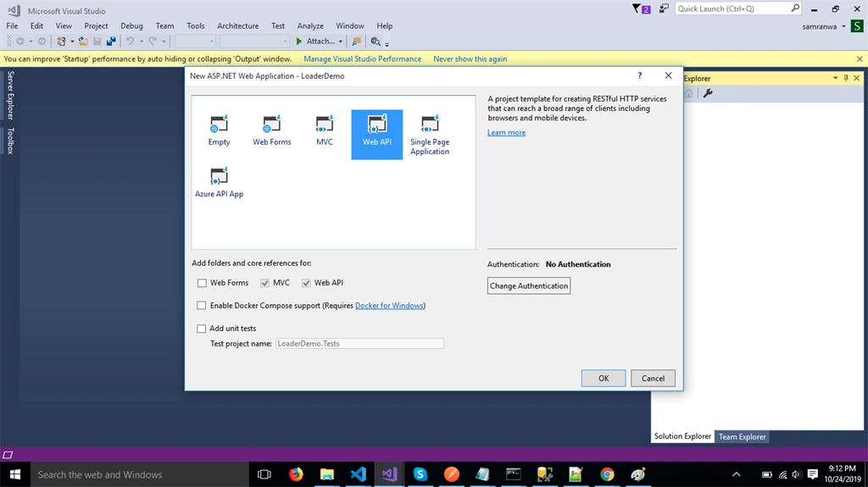Open the Redo history dropdown arrow
The height and width of the screenshot is (487, 868).
click(x=164, y=42)
